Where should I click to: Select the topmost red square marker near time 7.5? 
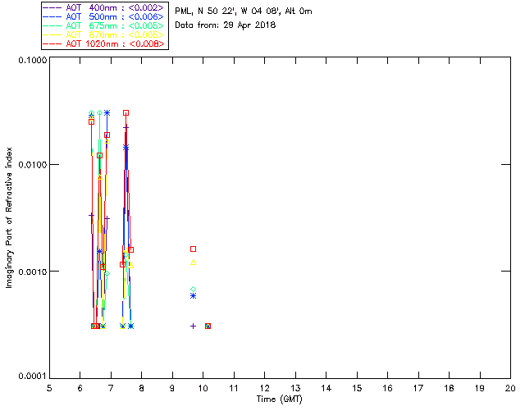[126, 113]
